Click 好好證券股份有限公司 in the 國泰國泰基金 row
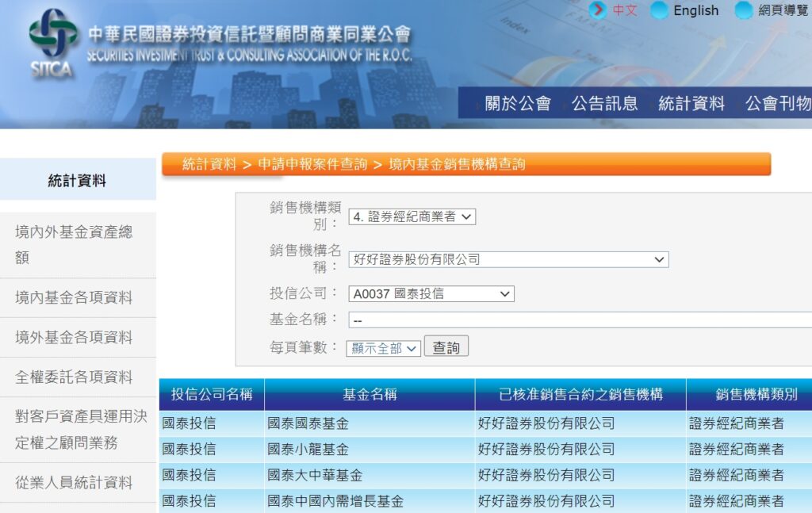Viewport: 812px width, 513px height. [x=546, y=423]
